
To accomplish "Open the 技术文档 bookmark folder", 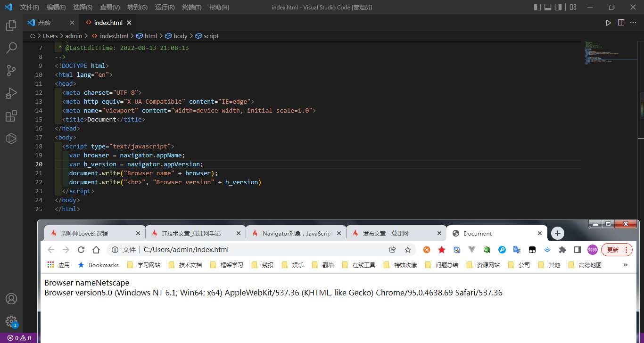I will [185, 265].
